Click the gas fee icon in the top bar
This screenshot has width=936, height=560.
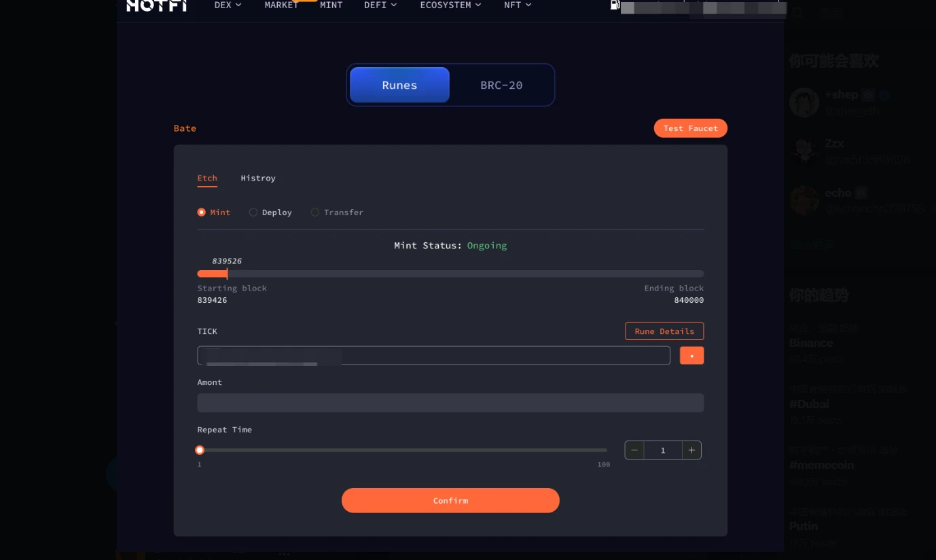tap(615, 5)
